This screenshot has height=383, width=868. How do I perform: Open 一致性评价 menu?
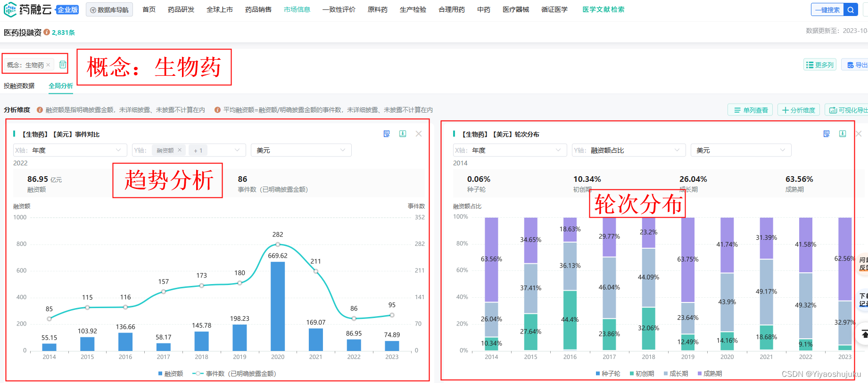(339, 9)
